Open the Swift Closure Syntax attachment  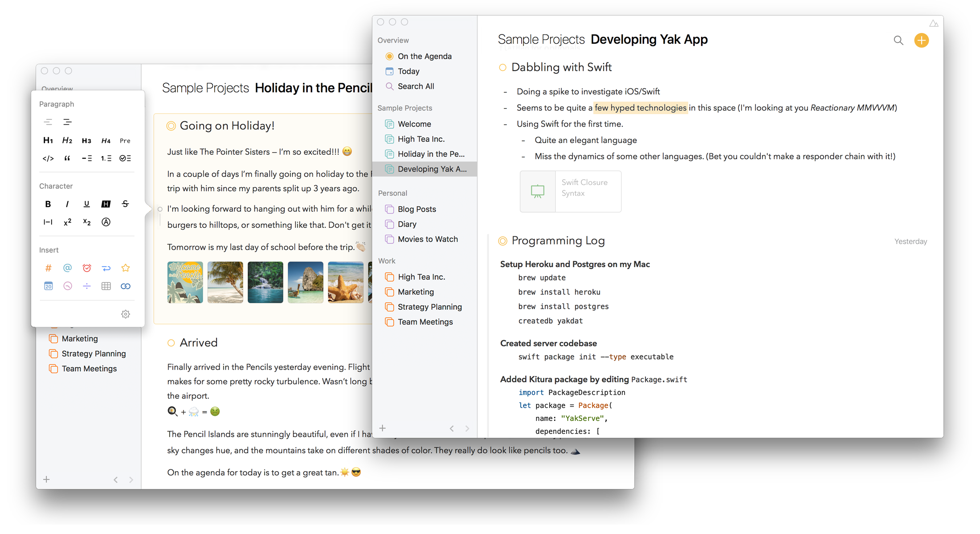pos(570,191)
